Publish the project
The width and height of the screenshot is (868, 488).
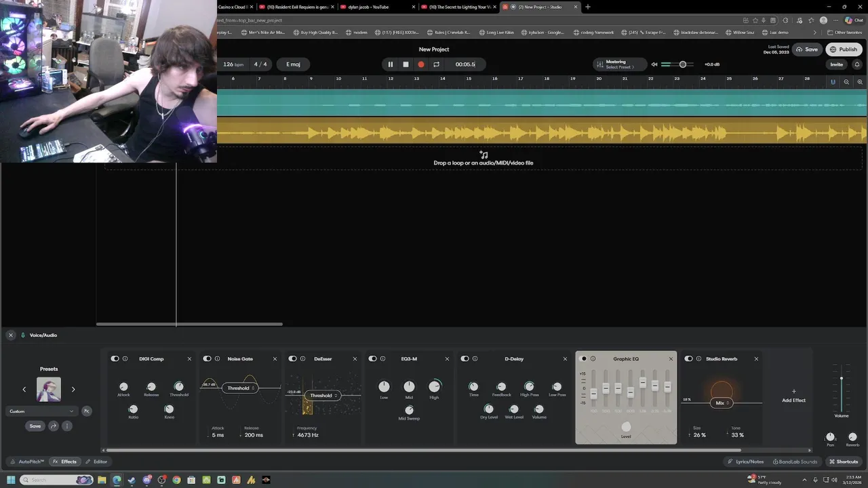click(844, 49)
